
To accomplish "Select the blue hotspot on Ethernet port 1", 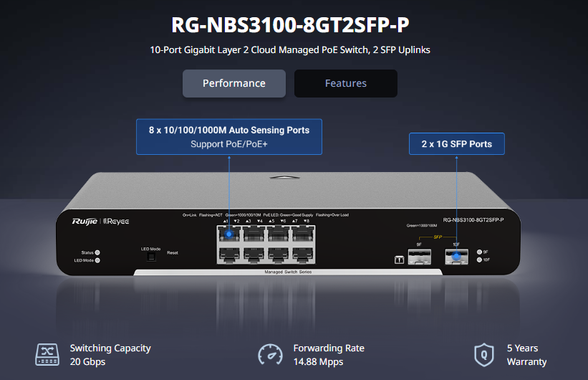I will 228,234.
